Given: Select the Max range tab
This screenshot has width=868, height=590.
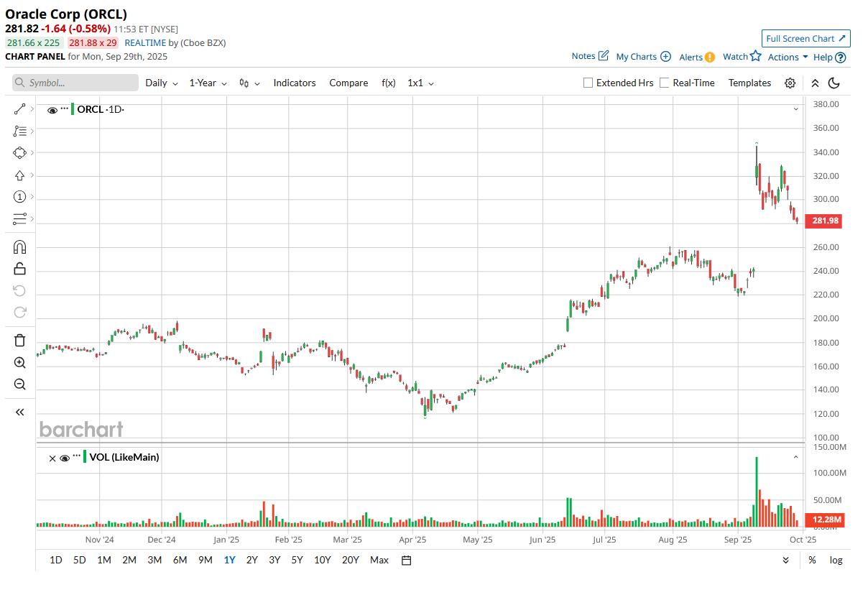Looking at the screenshot, I should [379, 560].
